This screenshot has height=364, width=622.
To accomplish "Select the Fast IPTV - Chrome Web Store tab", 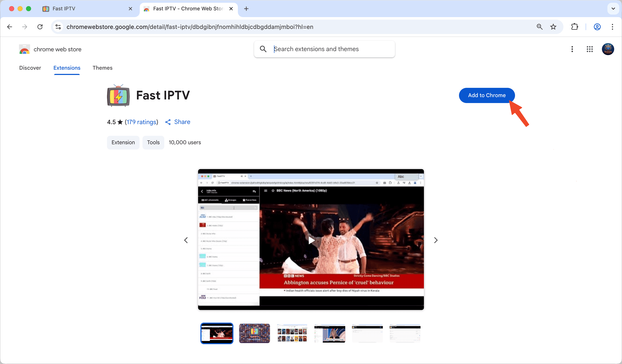I will point(188,9).
